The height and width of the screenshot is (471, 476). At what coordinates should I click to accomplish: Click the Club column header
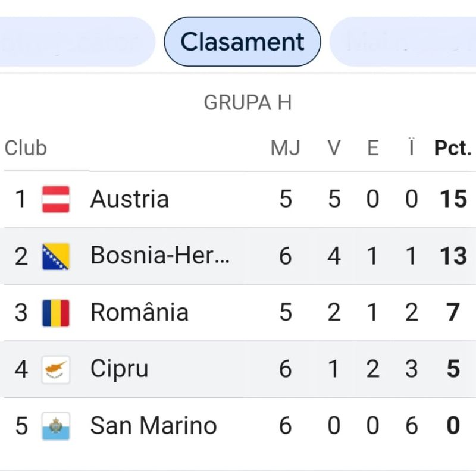[26, 148]
